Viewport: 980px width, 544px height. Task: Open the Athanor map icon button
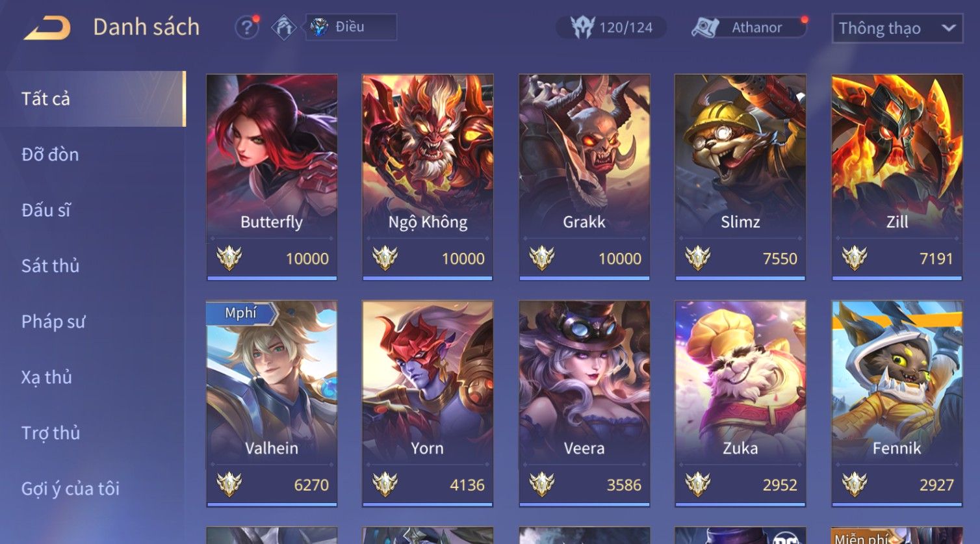click(704, 27)
